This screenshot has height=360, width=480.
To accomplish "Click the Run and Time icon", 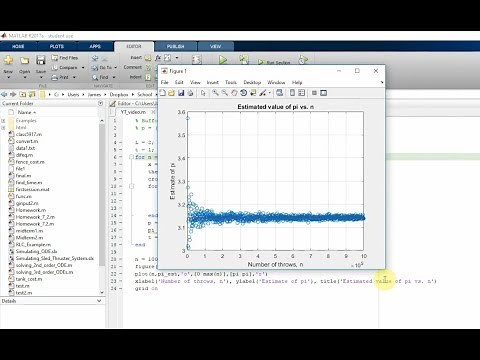I will pyautogui.click(x=303, y=60).
